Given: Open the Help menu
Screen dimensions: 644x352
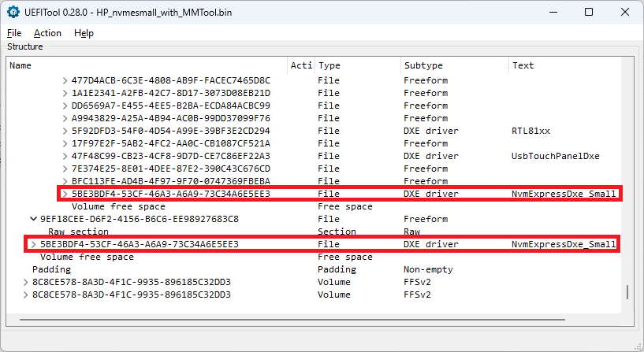Looking at the screenshot, I should (84, 33).
